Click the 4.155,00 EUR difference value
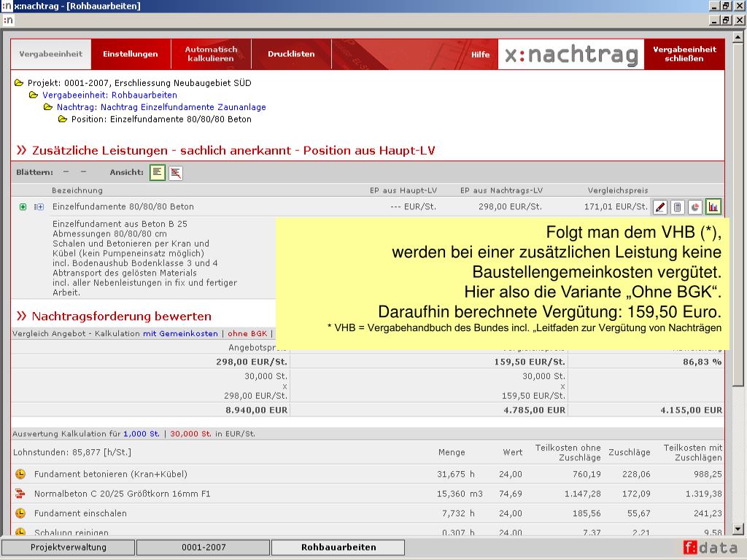Image resolution: width=747 pixels, height=560 pixels. pyautogui.click(x=692, y=410)
